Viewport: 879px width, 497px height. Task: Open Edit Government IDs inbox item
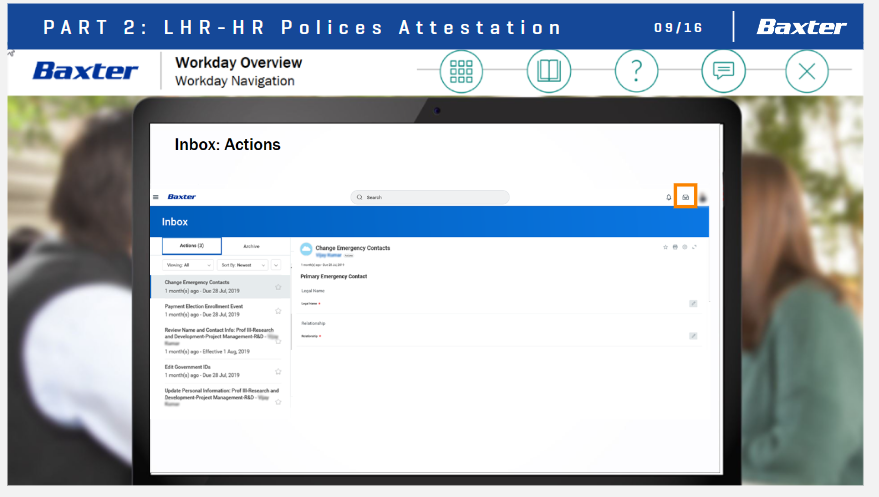pos(220,371)
